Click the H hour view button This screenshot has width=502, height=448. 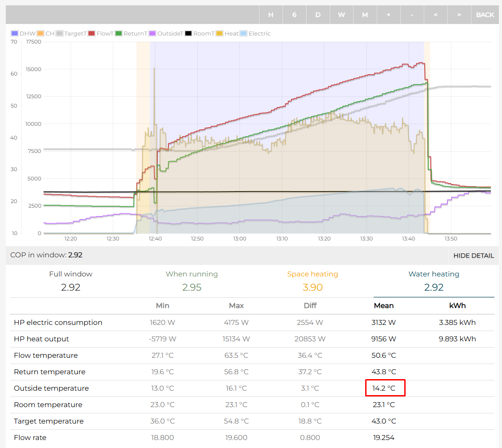tap(271, 15)
